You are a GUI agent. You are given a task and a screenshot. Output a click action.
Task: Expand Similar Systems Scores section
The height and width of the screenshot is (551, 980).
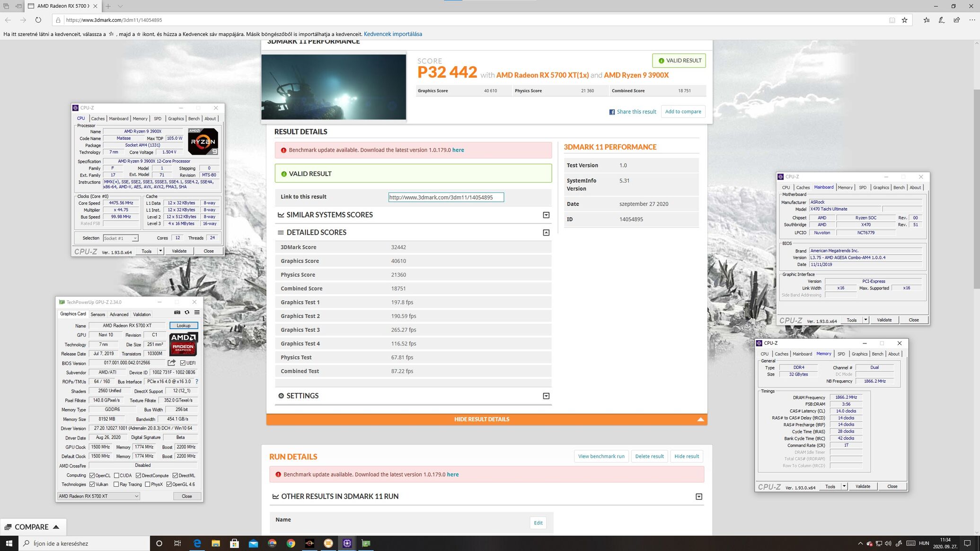546,215
